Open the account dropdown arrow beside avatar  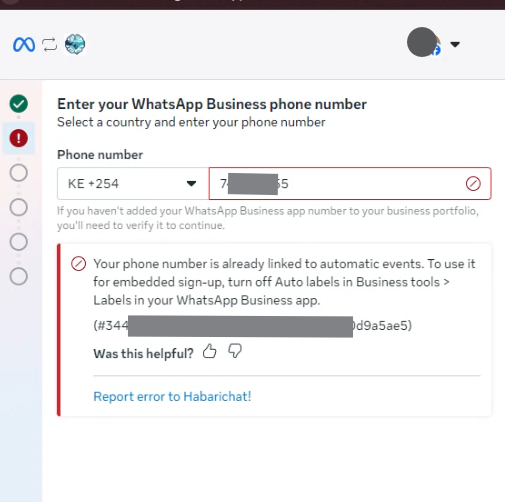(455, 44)
